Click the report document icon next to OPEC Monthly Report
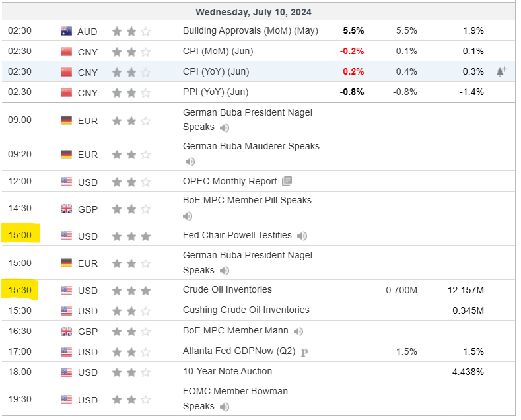521x420 pixels. [287, 181]
